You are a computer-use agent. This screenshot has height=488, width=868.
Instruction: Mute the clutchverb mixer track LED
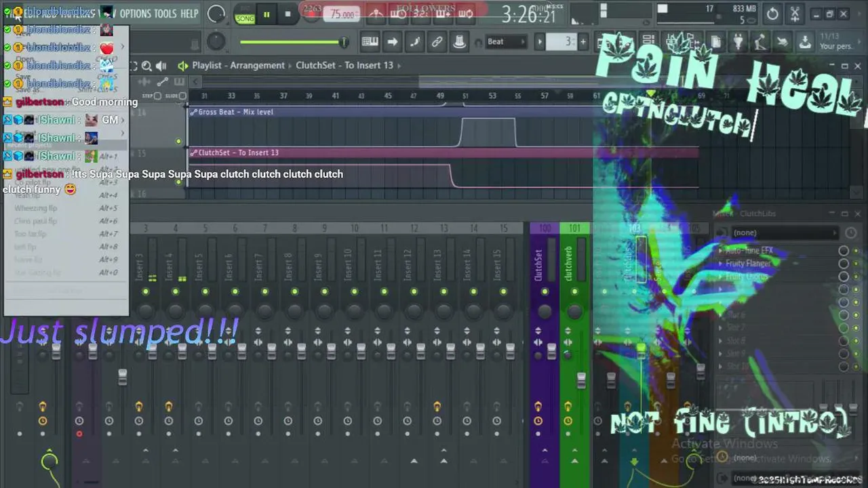point(574,291)
